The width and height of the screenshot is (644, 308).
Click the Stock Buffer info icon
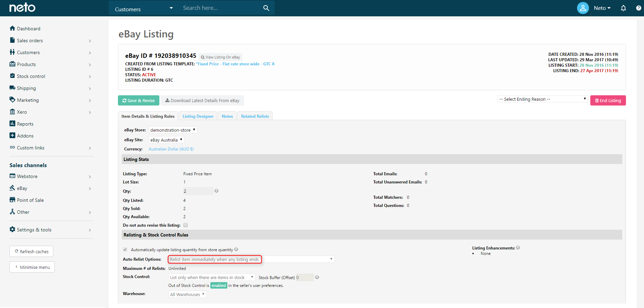317,277
